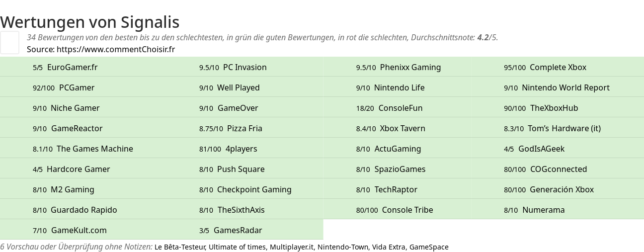
Task: Click the Wertungen von Signalis heading
Action: click(x=90, y=22)
